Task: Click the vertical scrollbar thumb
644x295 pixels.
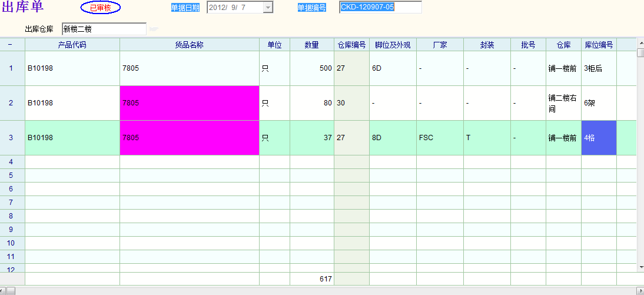Action: click(640, 54)
